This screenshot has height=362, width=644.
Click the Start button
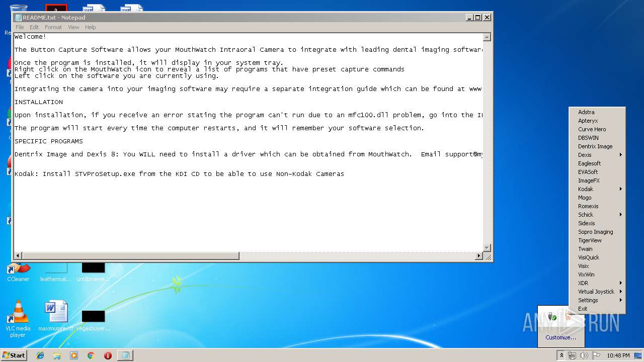point(14,355)
